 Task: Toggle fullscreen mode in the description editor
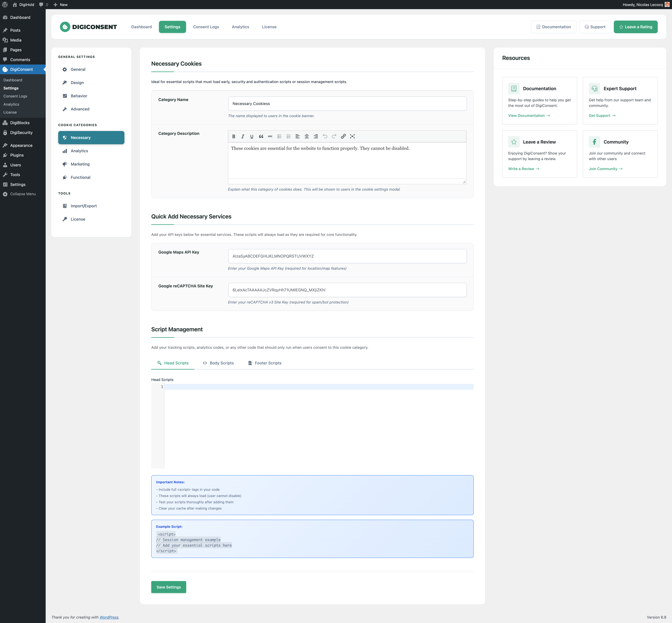tap(352, 137)
